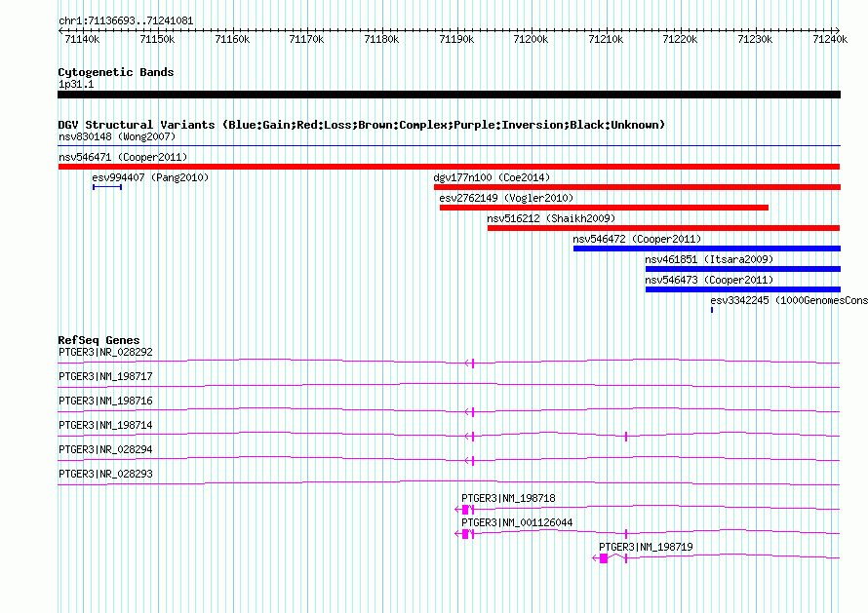Select the PTGER3|NM_198714 transcript label

pos(105,426)
